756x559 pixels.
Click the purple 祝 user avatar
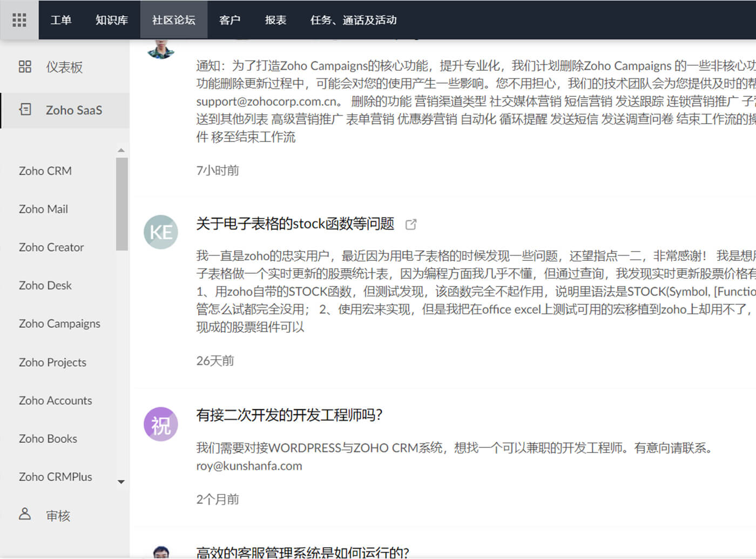tap(161, 425)
